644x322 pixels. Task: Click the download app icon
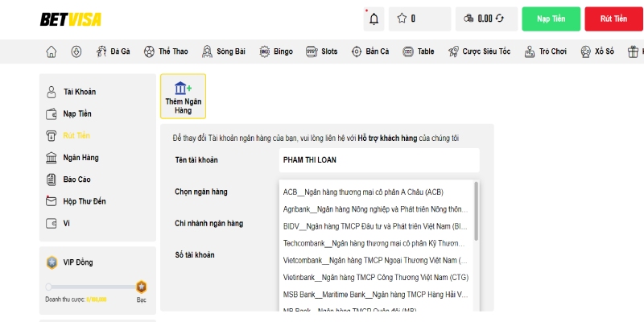click(x=76, y=52)
